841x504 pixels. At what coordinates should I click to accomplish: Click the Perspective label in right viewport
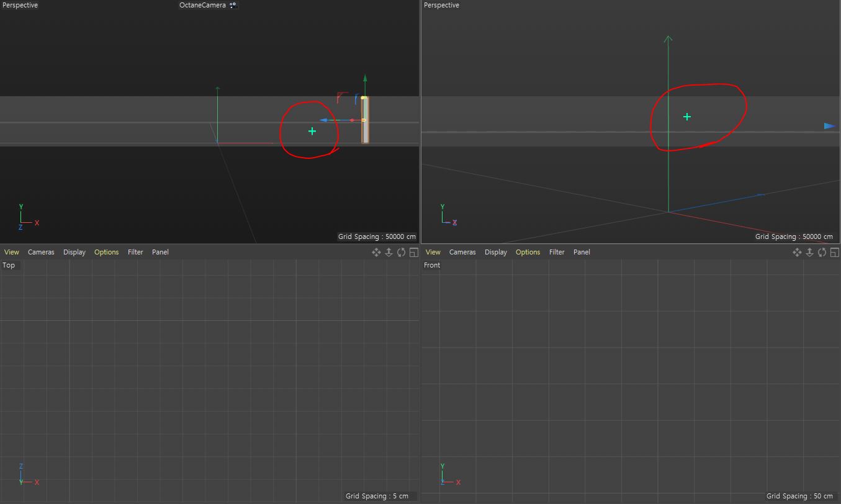(x=442, y=5)
